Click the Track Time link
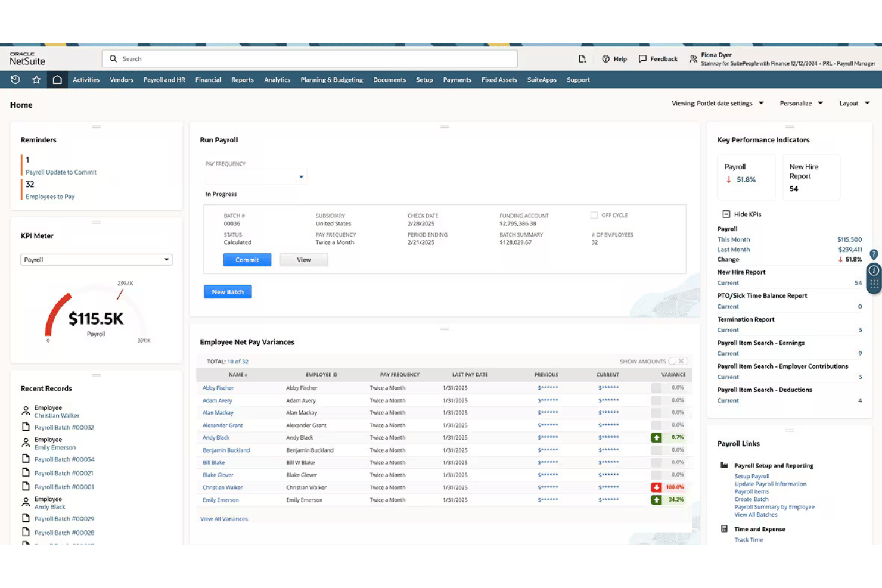The width and height of the screenshot is (882, 588). (749, 540)
